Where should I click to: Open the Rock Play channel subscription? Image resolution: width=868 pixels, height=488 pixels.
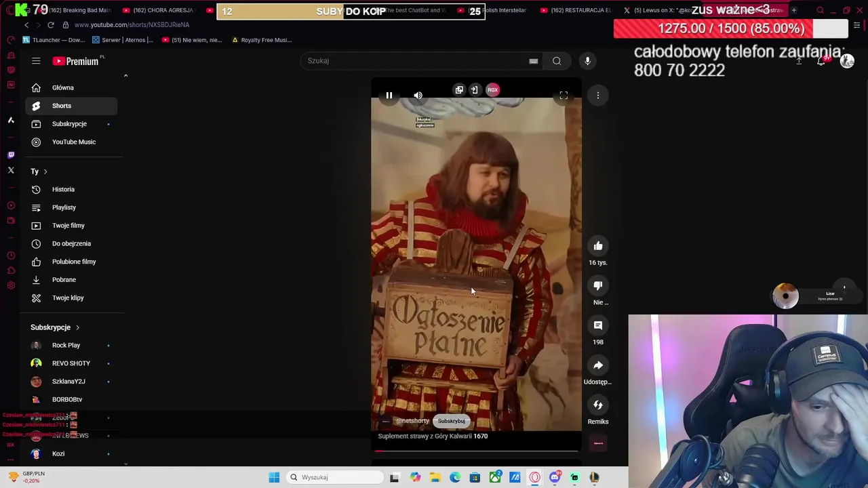coord(71,345)
